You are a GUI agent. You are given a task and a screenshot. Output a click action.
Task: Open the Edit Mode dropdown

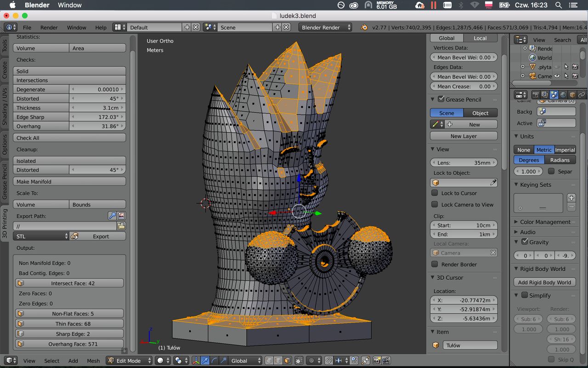[130, 361]
